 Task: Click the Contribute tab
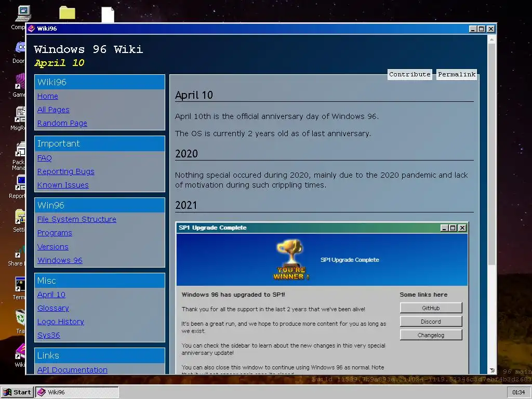point(410,74)
